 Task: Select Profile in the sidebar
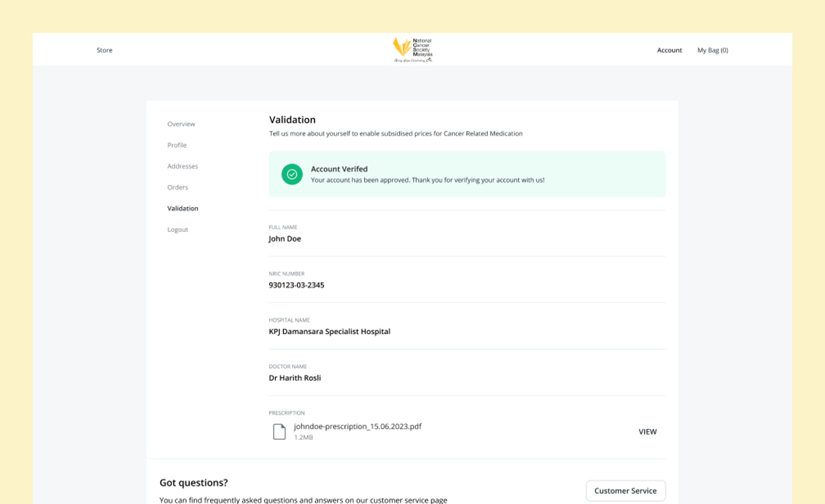click(x=177, y=145)
